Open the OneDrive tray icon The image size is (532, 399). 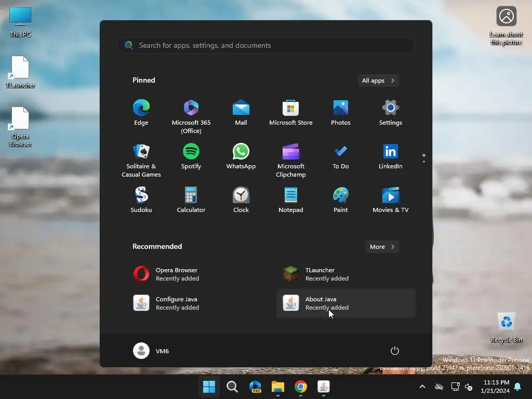click(439, 387)
